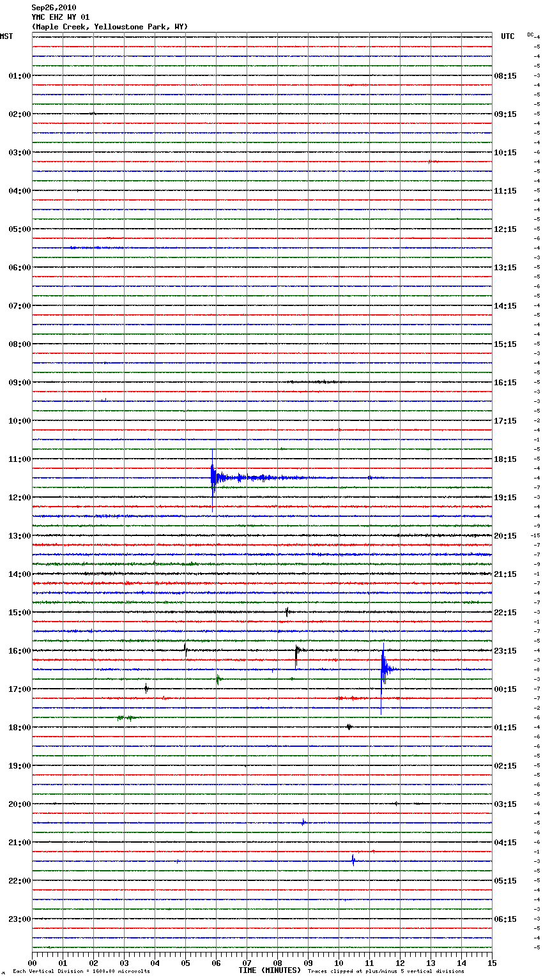Image resolution: width=543 pixels, height=980 pixels.
Task: Click the 03 minute axis tick label
Action: [124, 963]
